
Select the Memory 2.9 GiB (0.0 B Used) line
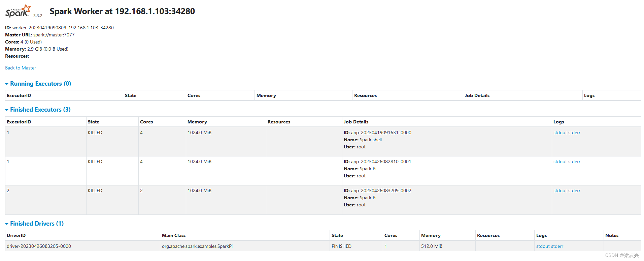click(37, 49)
